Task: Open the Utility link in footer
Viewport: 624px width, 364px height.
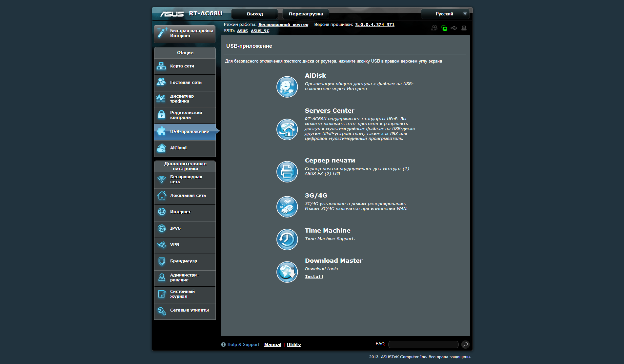Action: [294, 344]
